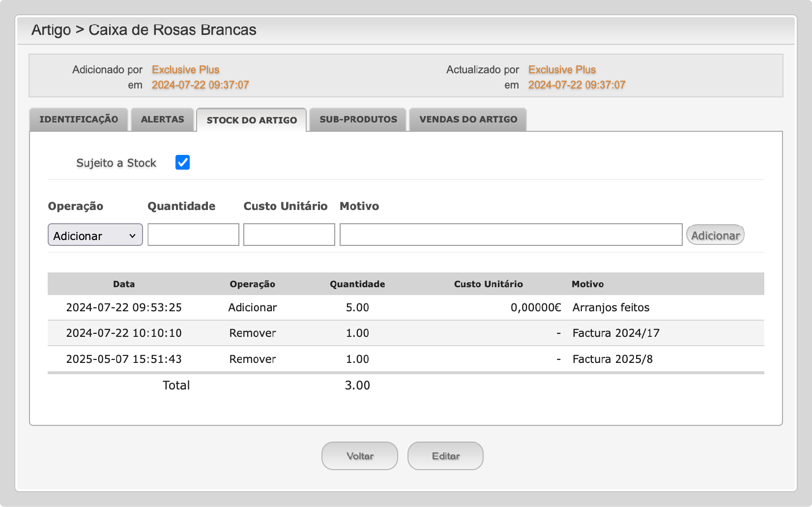Click into the Motivo text field
The width and height of the screenshot is (812, 507).
coord(511,235)
